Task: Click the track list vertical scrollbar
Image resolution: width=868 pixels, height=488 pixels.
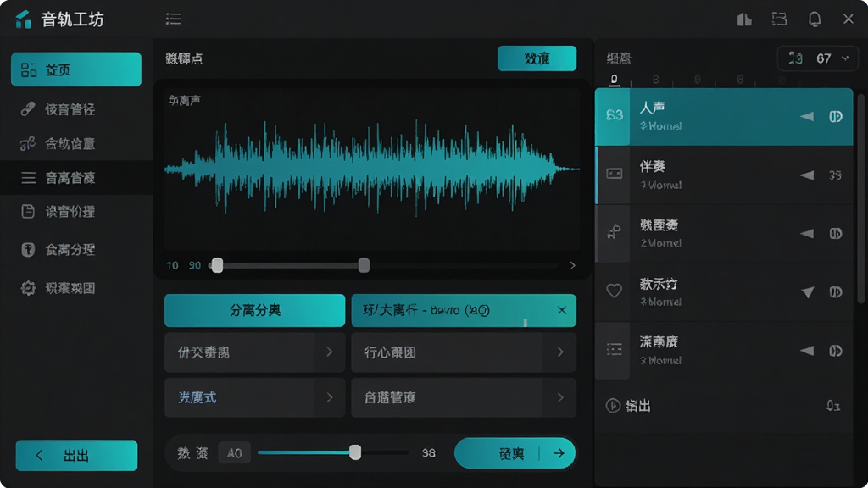Action: 860,199
